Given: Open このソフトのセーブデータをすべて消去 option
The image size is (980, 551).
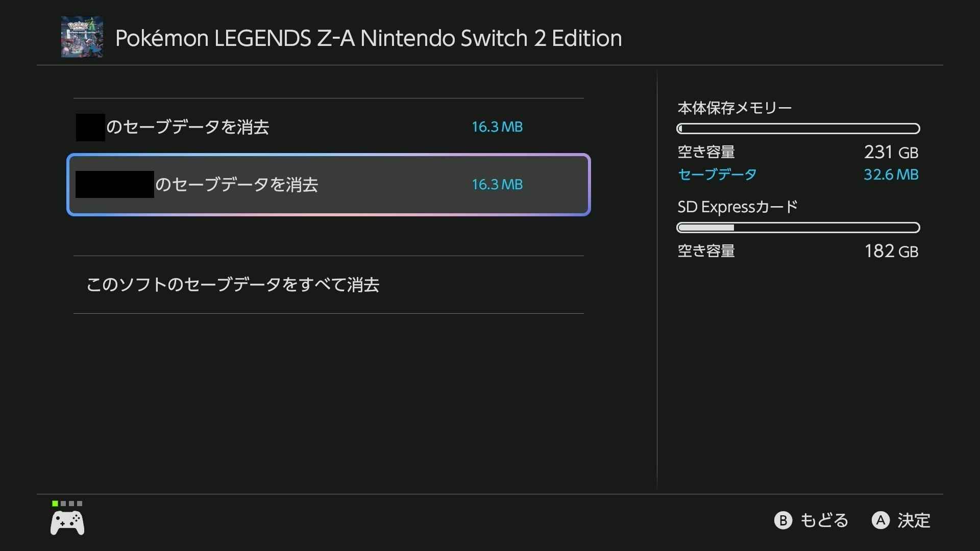Looking at the screenshot, I should [233, 285].
